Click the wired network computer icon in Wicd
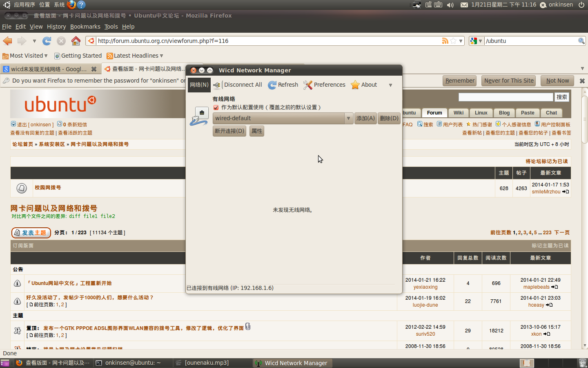This screenshot has height=368, width=588. click(x=199, y=117)
